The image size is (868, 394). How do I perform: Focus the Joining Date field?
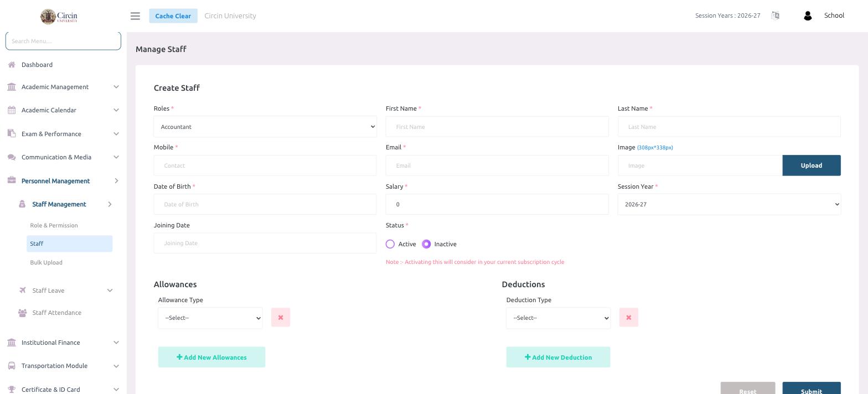pos(265,243)
